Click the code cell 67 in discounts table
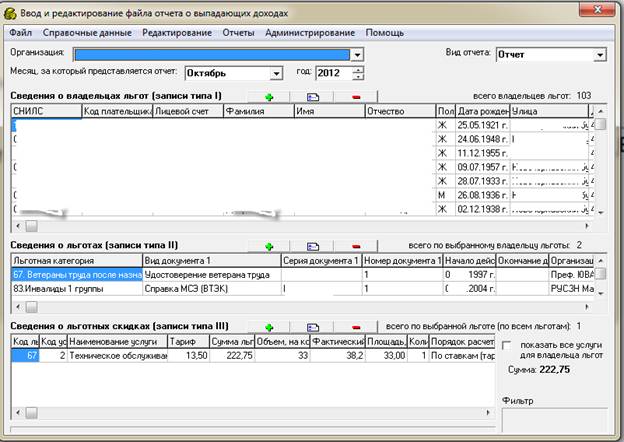This screenshot has height=442, width=624. [x=25, y=356]
